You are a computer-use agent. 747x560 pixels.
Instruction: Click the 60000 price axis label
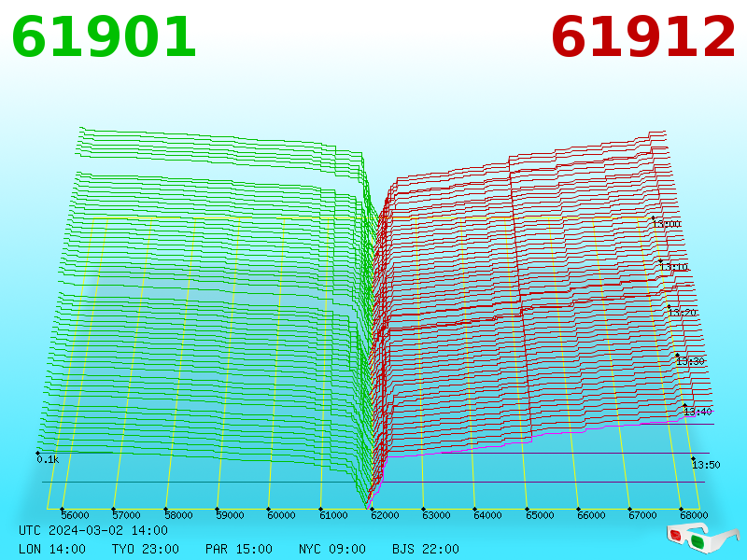click(x=282, y=515)
